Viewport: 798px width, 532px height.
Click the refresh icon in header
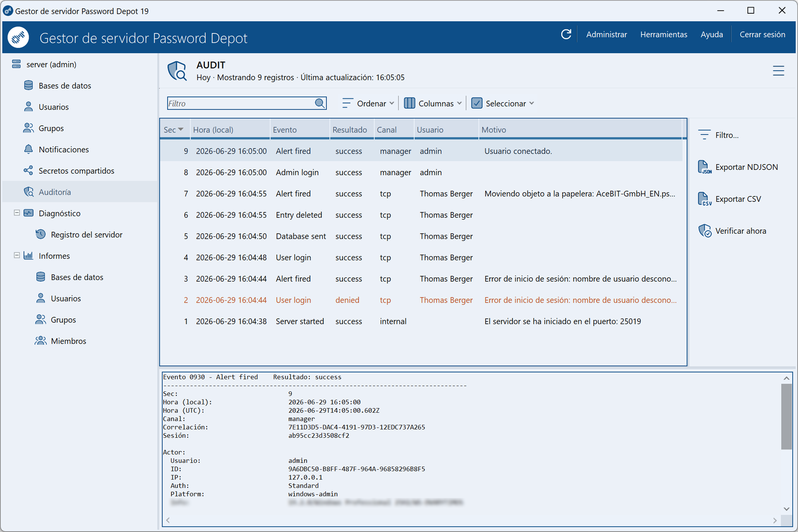[566, 34]
